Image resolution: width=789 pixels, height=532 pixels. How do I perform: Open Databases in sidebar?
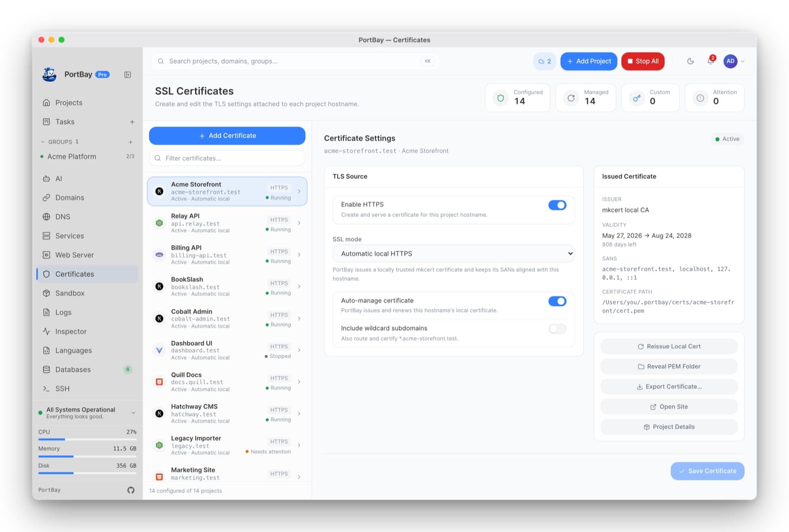point(87,369)
